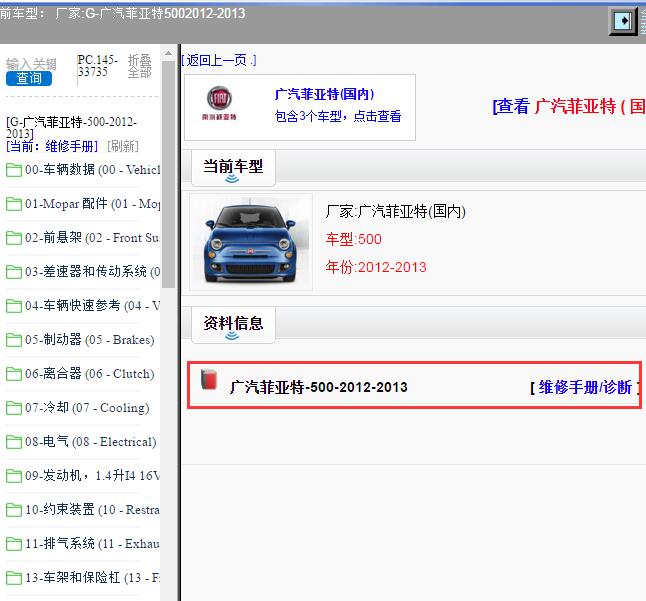Click 折叠全部 collapse all
646x601 pixels.
(x=139, y=66)
